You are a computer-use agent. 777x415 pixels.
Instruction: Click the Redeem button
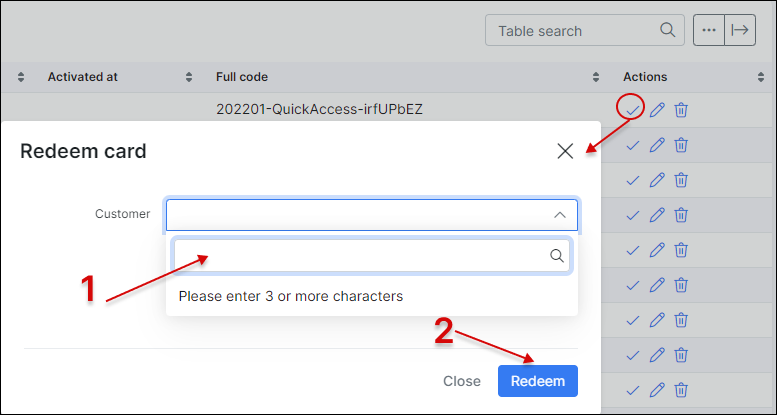pyautogui.click(x=538, y=381)
